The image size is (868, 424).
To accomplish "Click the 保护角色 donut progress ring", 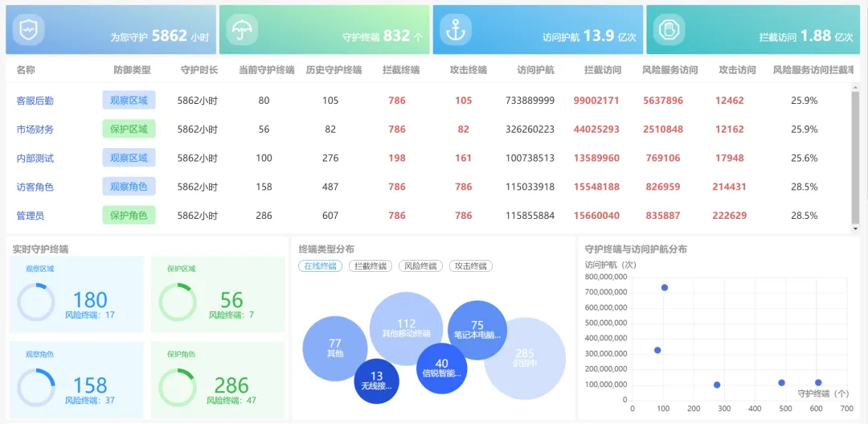I will (x=178, y=387).
